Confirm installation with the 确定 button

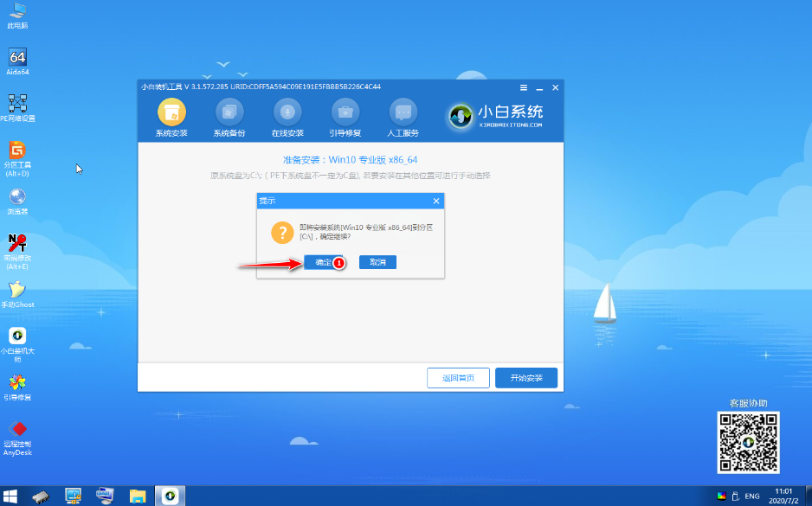click(324, 262)
